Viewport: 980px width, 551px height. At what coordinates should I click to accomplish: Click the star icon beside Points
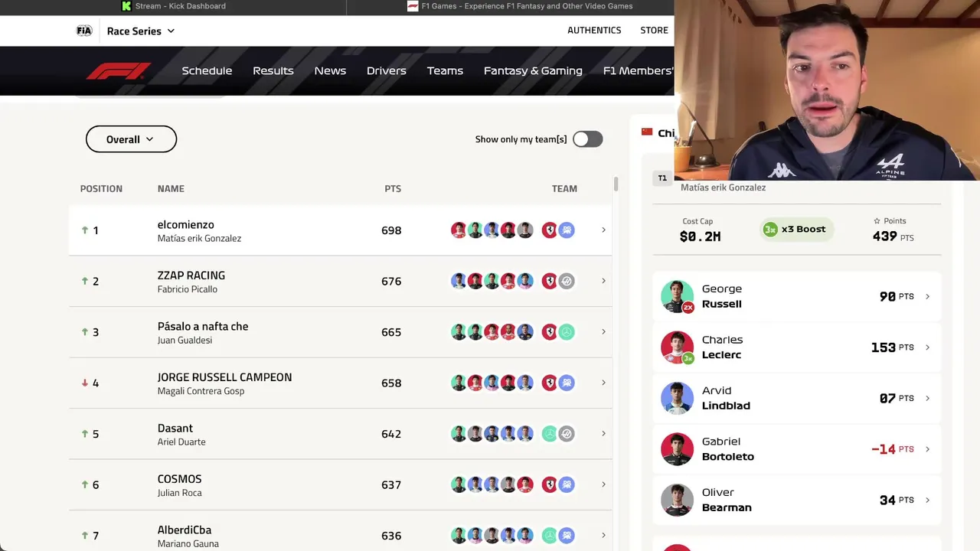coord(877,221)
